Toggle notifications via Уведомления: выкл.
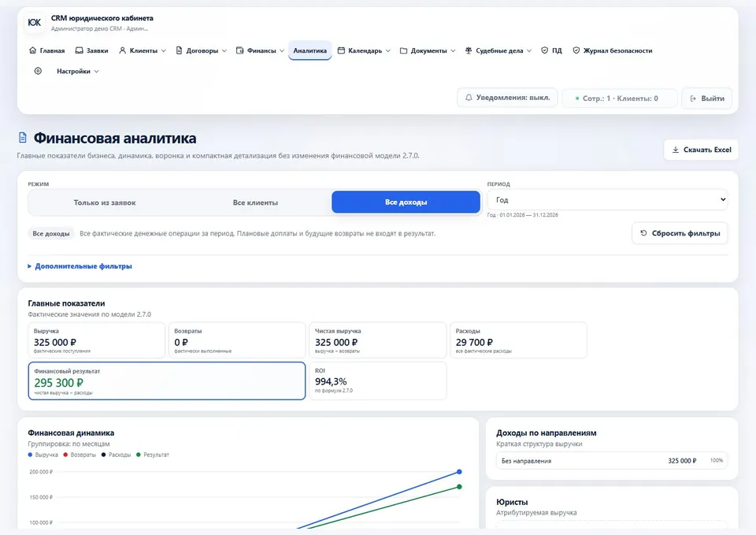 tap(507, 98)
